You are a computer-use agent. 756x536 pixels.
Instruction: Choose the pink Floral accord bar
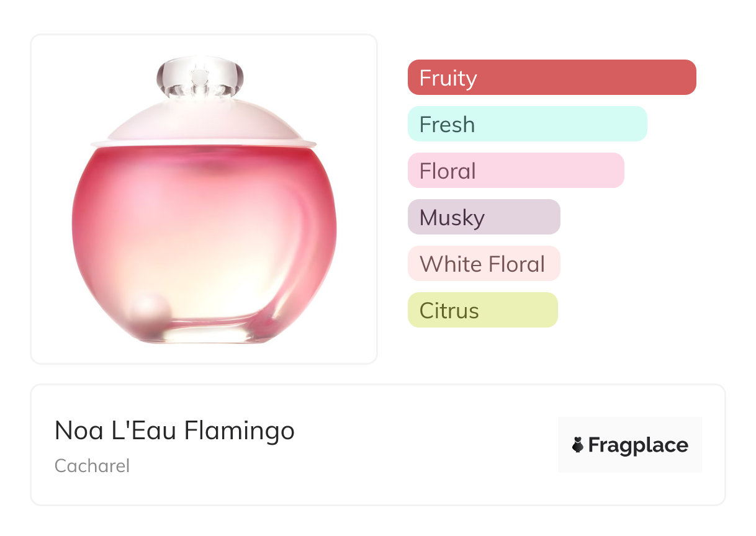515,171
